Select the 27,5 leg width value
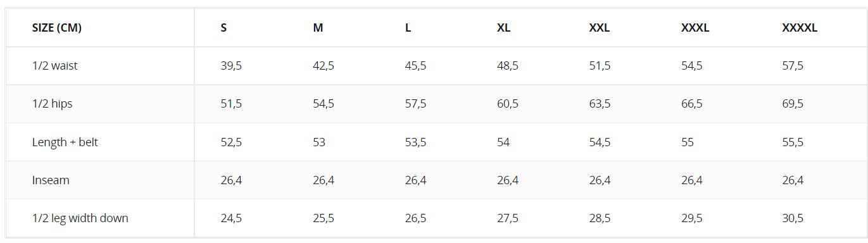This screenshot has height=243, width=868. (x=508, y=218)
